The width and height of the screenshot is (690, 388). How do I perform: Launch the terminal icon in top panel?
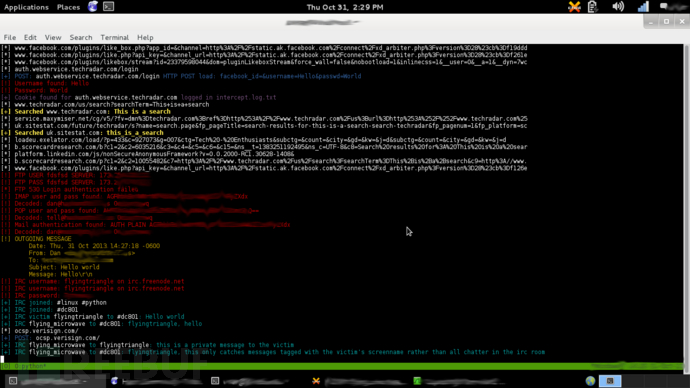tap(108, 7)
